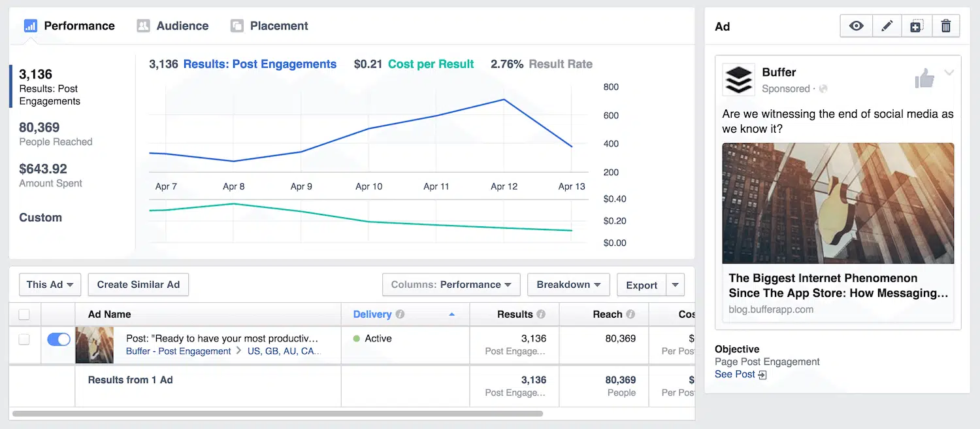Viewport: 980px width, 429px height.
Task: Click the eye preview icon in Ad panel
Action: pos(857,26)
